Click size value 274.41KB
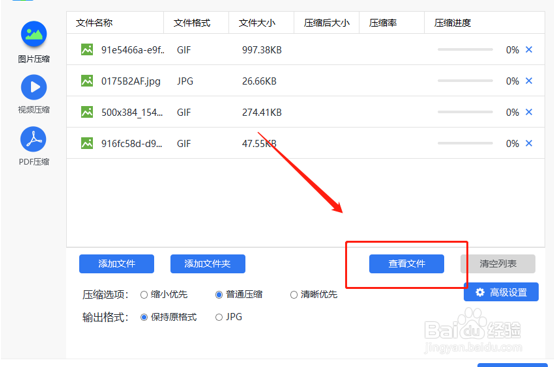Image resolution: width=554 pixels, height=367 pixels. click(x=262, y=112)
